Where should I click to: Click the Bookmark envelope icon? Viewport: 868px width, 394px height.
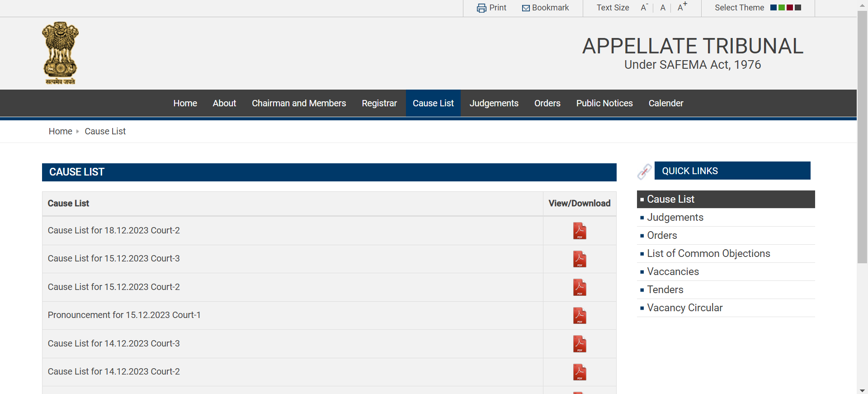526,8
